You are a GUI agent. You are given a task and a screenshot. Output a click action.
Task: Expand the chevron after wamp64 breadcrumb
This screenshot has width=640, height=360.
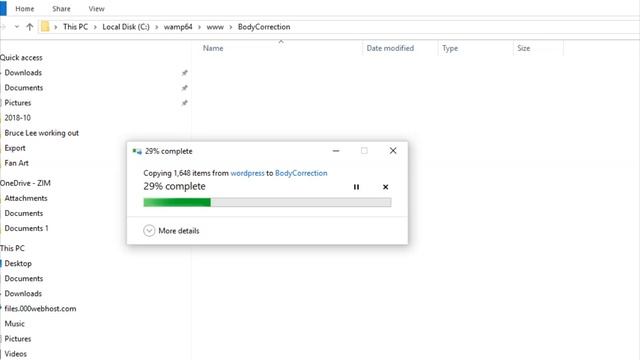point(200,27)
